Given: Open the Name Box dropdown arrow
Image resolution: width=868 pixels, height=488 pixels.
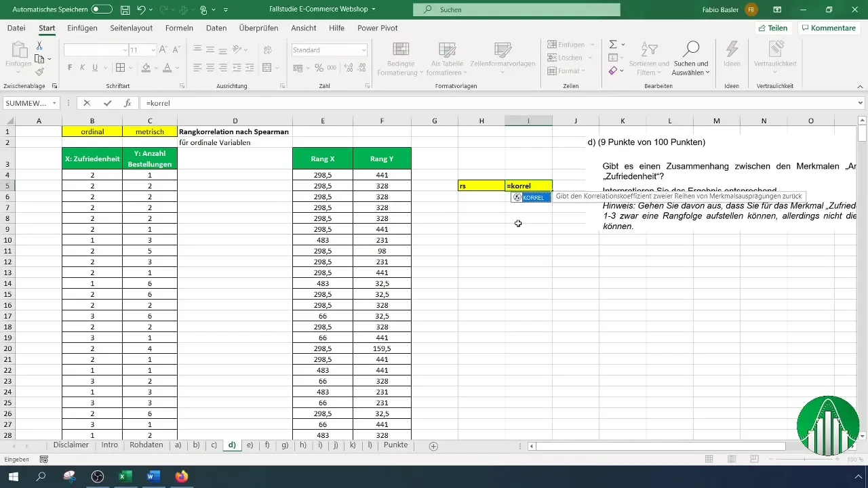Looking at the screenshot, I should point(54,103).
